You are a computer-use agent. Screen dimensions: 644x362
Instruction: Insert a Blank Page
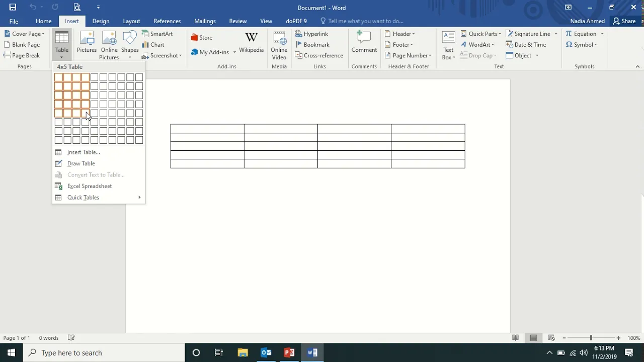tap(22, 45)
